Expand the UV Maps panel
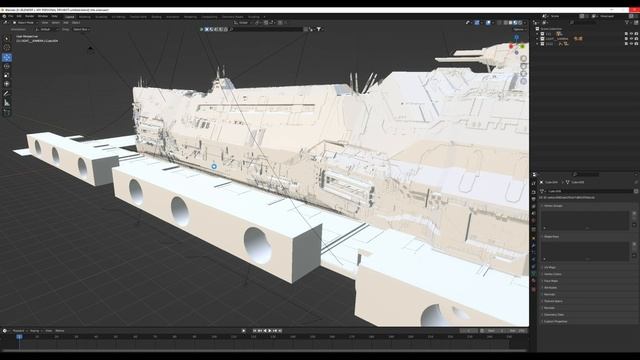640x360 pixels. (x=550, y=267)
